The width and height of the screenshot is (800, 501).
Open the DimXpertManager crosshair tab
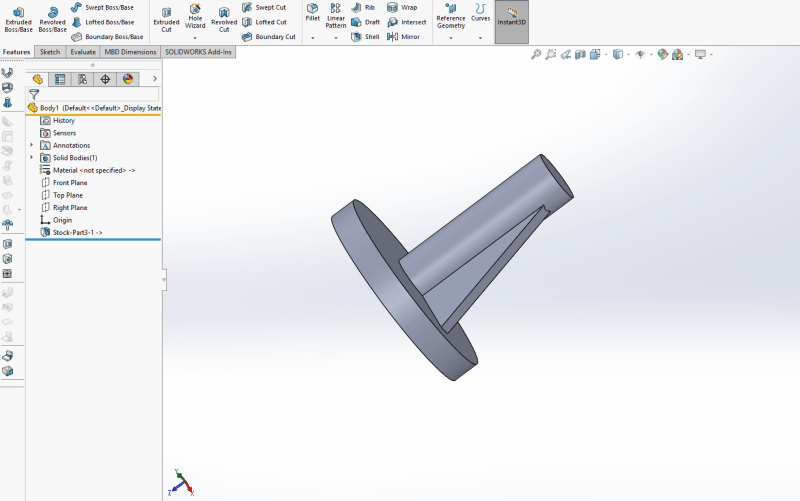point(105,79)
